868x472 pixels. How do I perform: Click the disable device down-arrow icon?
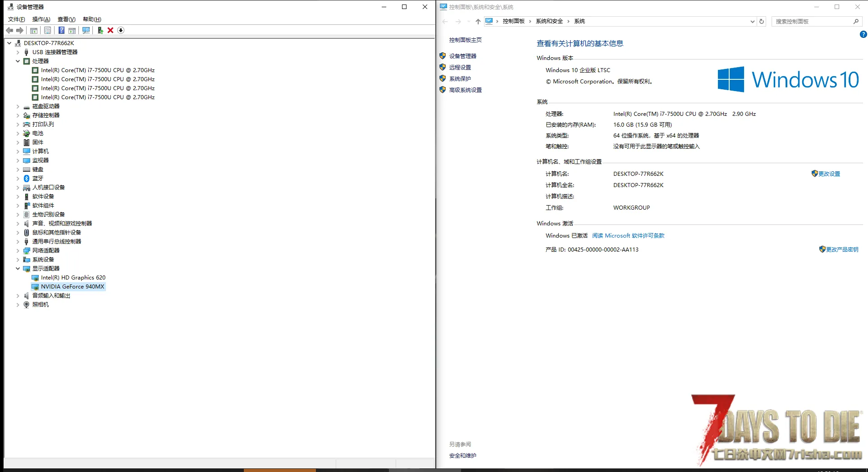point(121,30)
